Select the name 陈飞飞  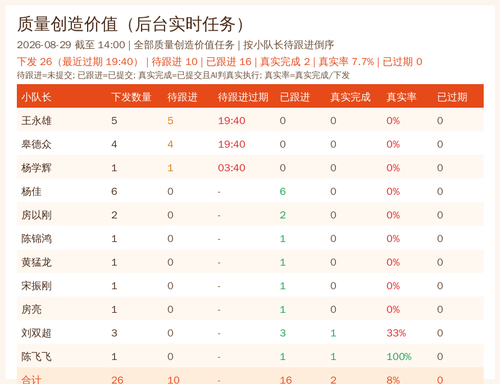point(36,357)
